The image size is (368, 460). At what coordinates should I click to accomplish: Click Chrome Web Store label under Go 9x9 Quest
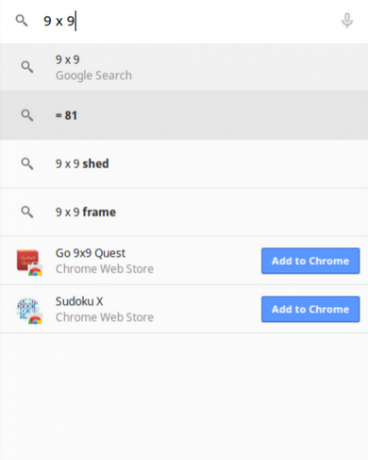pos(104,269)
